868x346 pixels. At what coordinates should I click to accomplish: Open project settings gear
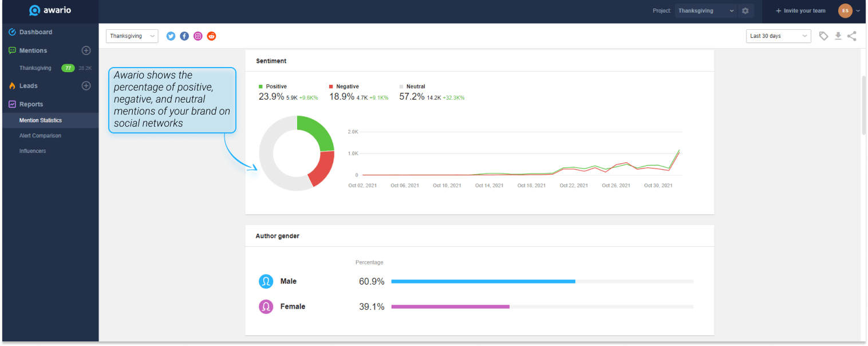tap(745, 10)
